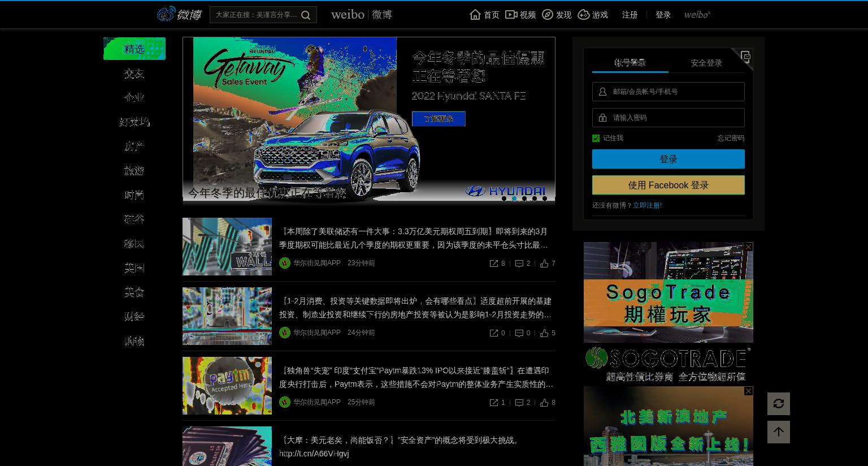This screenshot has height=466, width=868.
Task: Click 使用 Facebook 登录 button
Action: (669, 185)
